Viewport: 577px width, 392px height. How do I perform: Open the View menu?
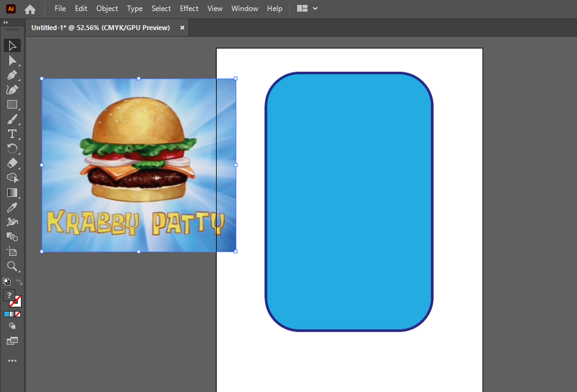tap(215, 9)
